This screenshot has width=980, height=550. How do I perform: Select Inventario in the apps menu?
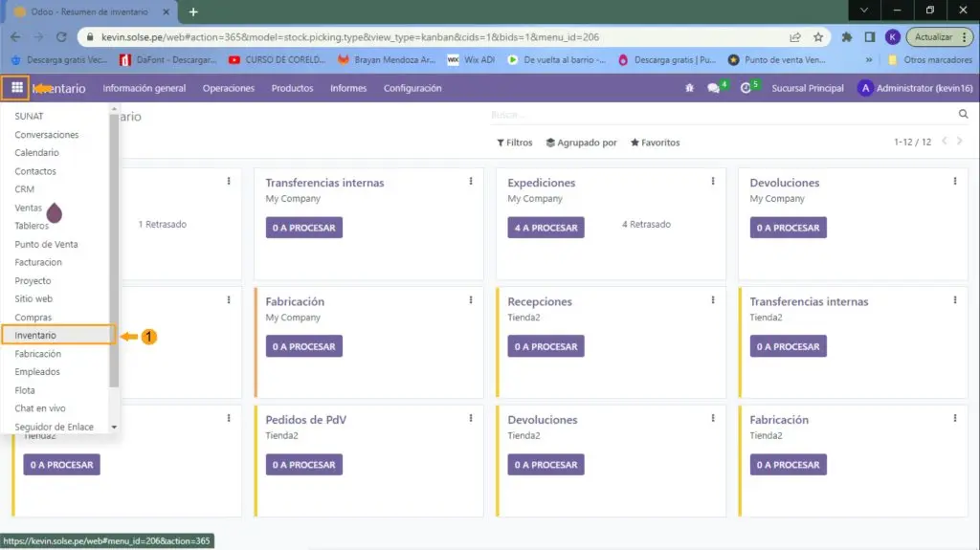point(35,336)
